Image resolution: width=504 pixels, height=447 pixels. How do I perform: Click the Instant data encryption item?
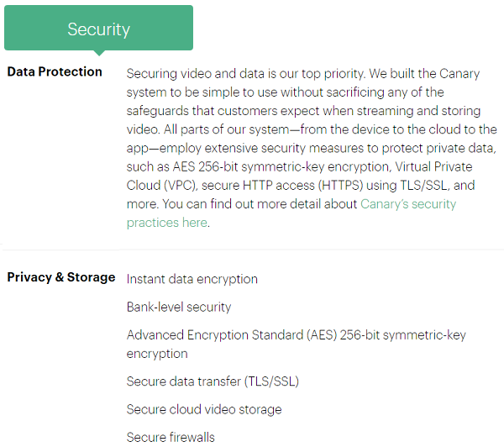192,279
